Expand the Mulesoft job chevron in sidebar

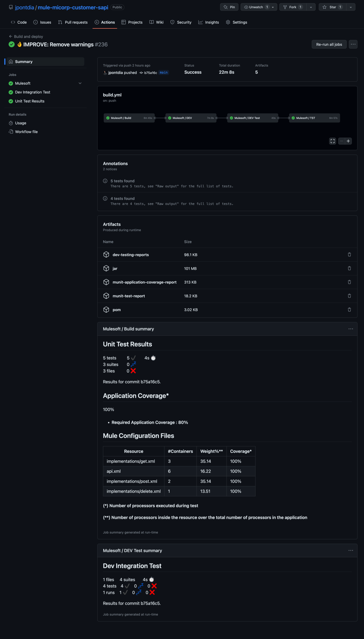80,83
